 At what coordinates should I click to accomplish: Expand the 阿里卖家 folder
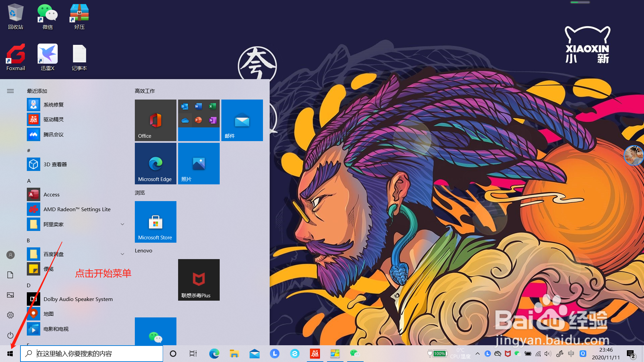122,224
